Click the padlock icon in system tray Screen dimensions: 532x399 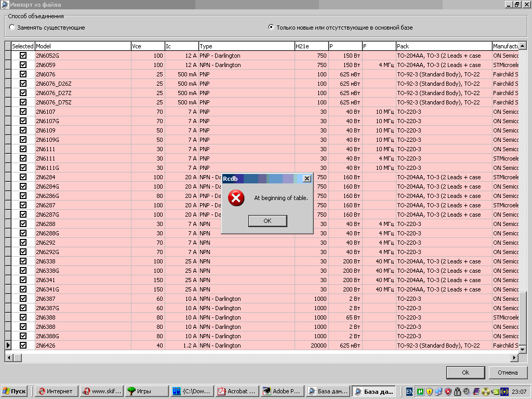[x=457, y=392]
